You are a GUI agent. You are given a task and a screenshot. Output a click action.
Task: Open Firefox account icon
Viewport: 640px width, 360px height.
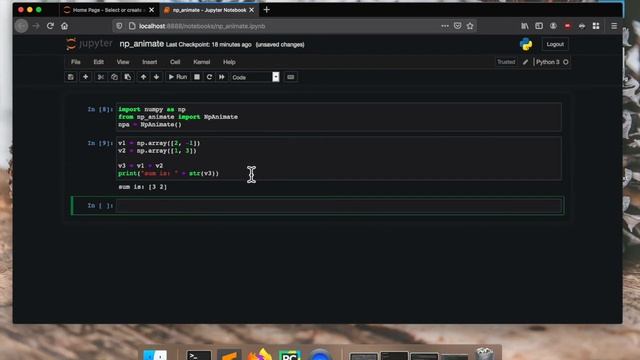[553, 26]
